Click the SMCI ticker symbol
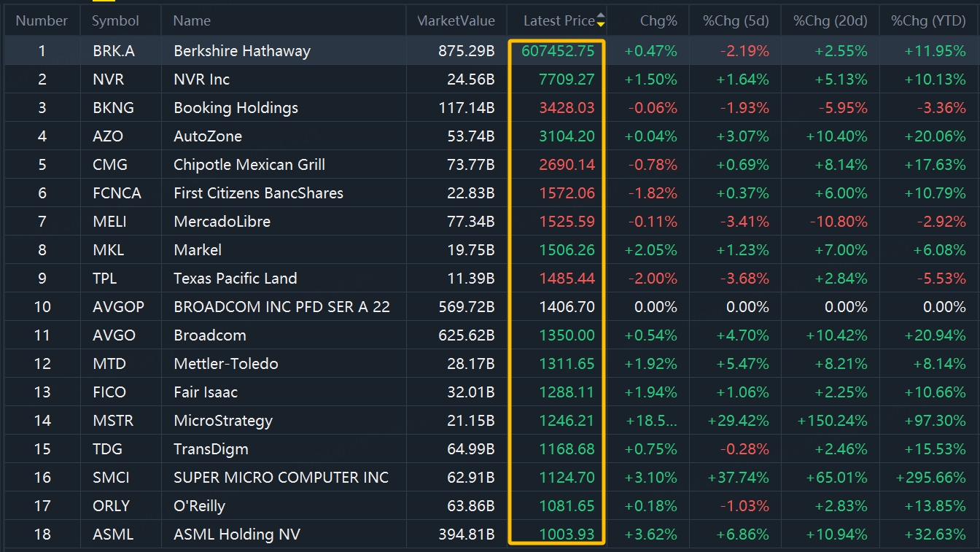 111,478
